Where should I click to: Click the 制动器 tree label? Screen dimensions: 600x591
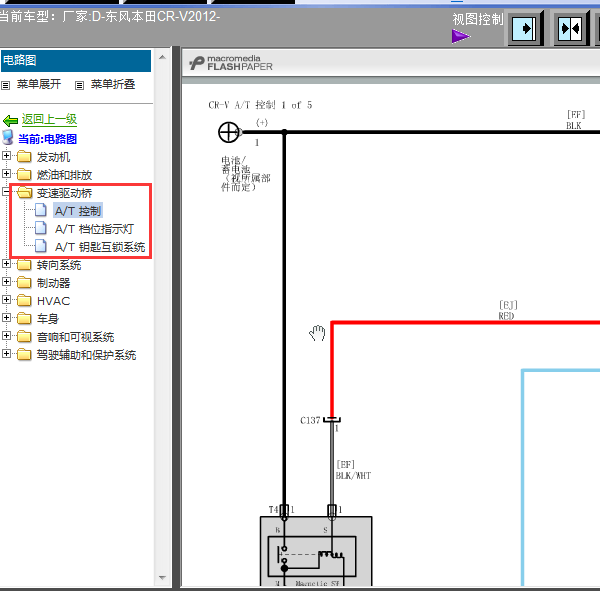(x=53, y=282)
